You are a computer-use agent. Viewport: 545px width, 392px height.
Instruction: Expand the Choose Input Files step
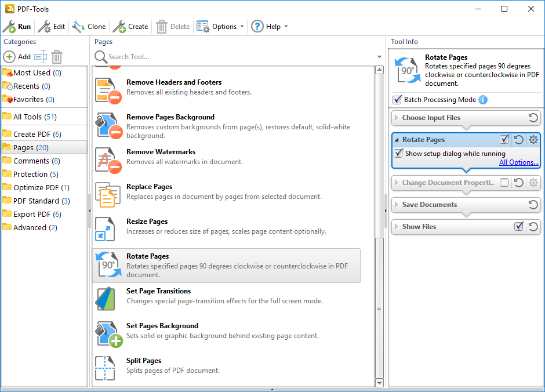(x=396, y=118)
